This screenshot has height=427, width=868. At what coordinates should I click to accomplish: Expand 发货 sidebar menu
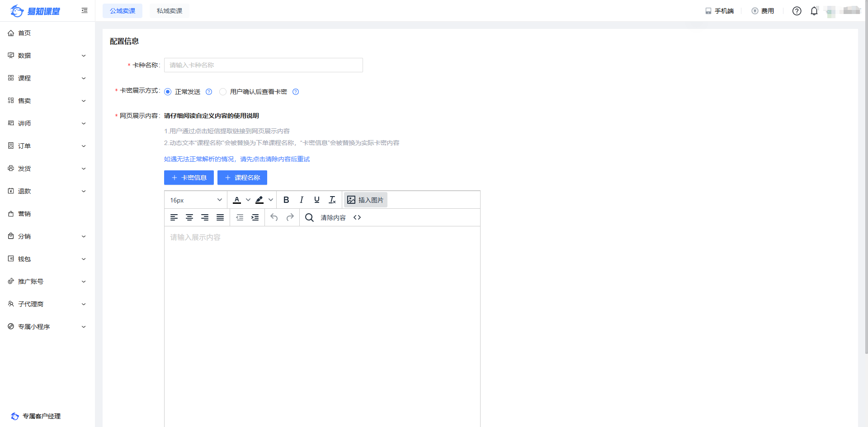tap(47, 169)
